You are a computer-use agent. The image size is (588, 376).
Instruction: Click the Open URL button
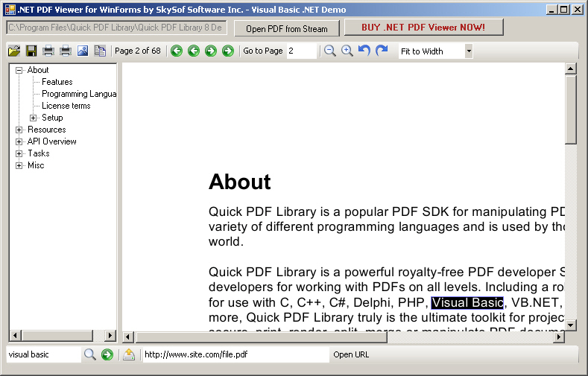pyautogui.click(x=351, y=354)
